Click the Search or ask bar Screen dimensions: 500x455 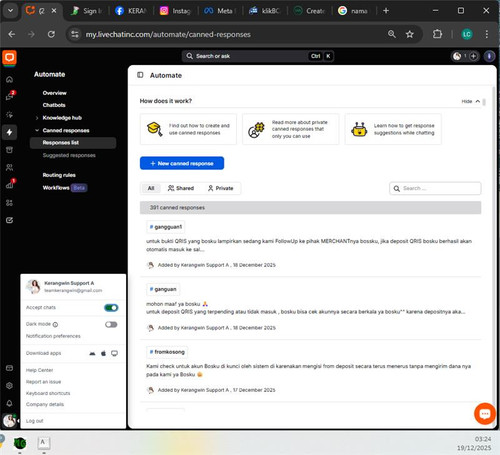258,56
